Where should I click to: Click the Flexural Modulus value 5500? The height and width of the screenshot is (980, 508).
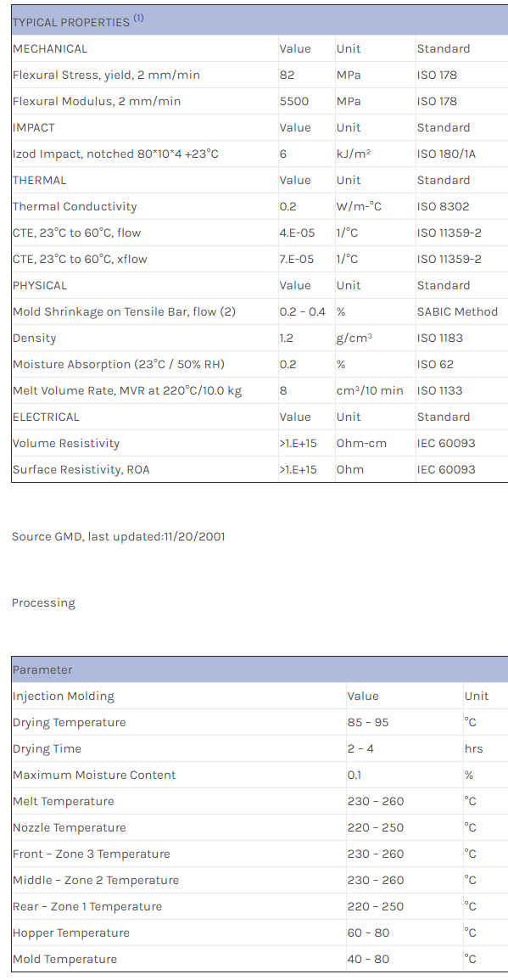(294, 101)
